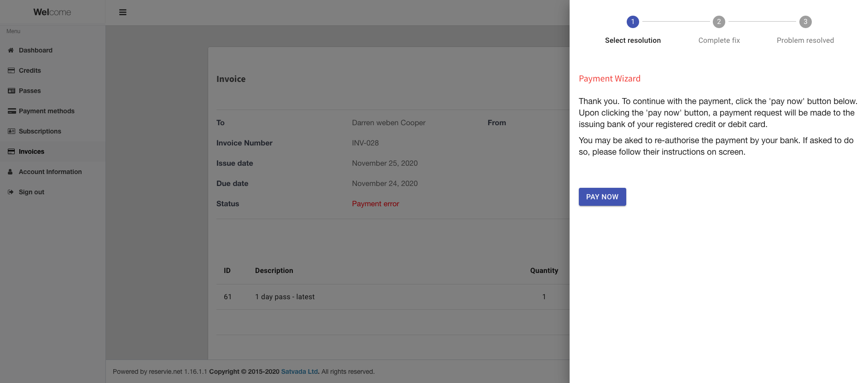Screen dimensions: 868x383
Task: Click the 'ID' column header
Action: pyautogui.click(x=227, y=271)
